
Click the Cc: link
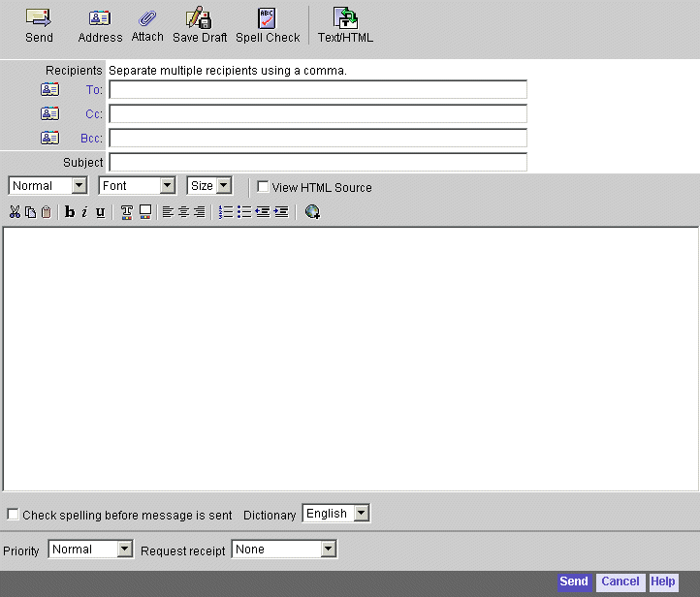pyautogui.click(x=94, y=113)
